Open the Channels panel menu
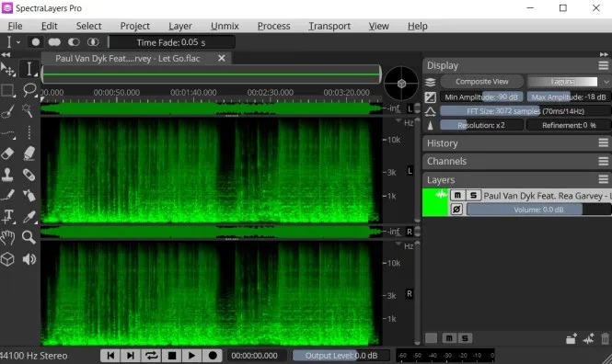The width and height of the screenshot is (612, 364). point(604,161)
